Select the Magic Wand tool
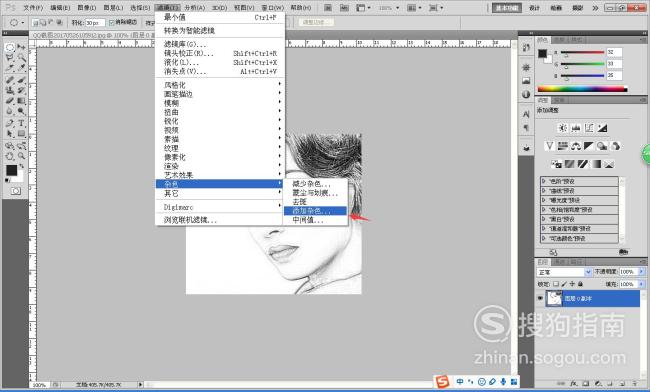The height and width of the screenshot is (392, 650). [x=21, y=58]
